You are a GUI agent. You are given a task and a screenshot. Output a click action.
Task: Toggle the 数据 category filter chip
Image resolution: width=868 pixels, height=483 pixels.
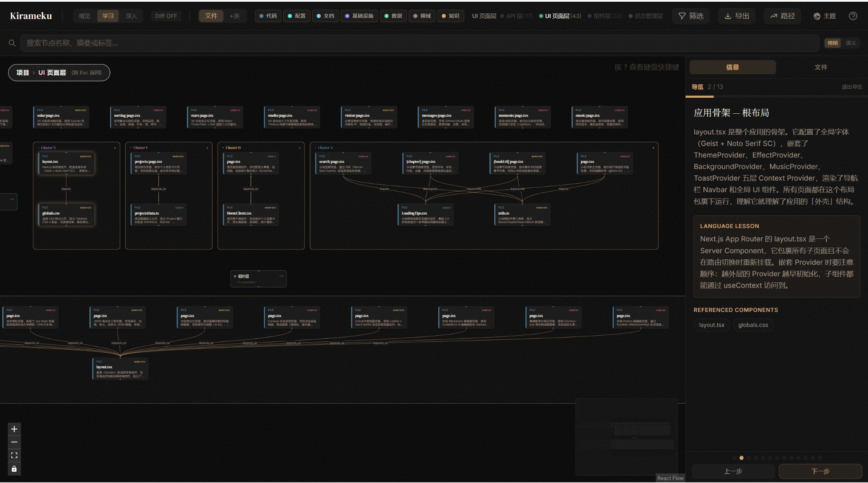tap(393, 16)
